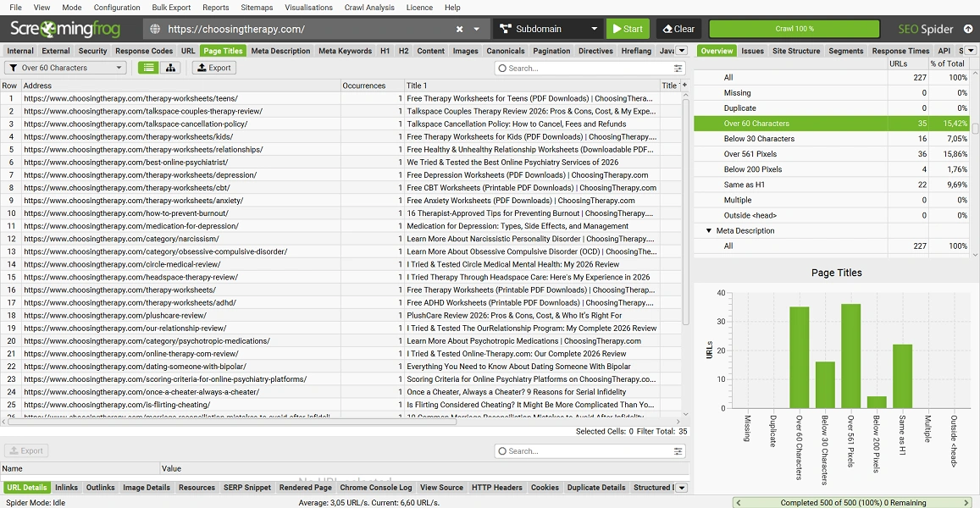980x508 pixels.
Task: Switch to tree view in Page Titles
Action: pyautogui.click(x=170, y=68)
